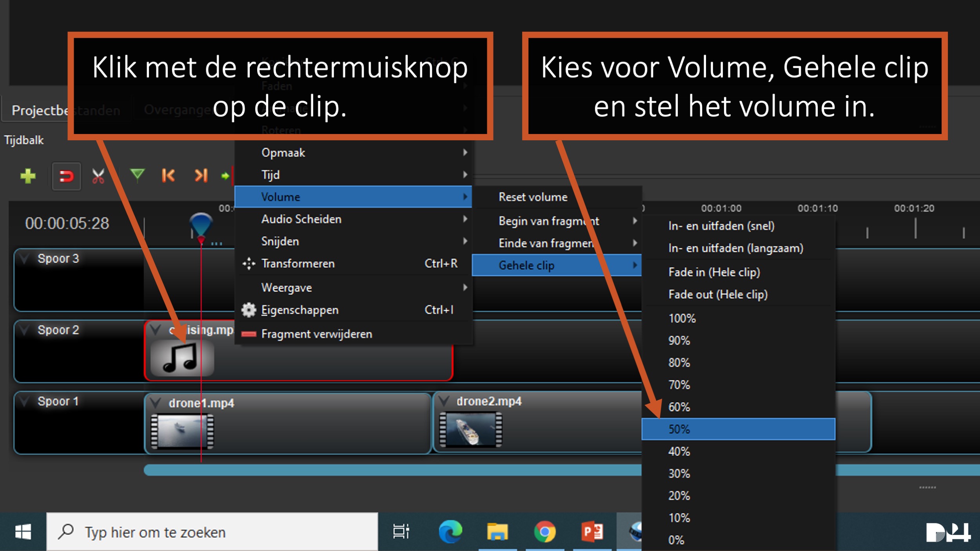The image size is (980, 551).
Task: Open Eigenschappen in the context menu
Action: click(x=300, y=310)
